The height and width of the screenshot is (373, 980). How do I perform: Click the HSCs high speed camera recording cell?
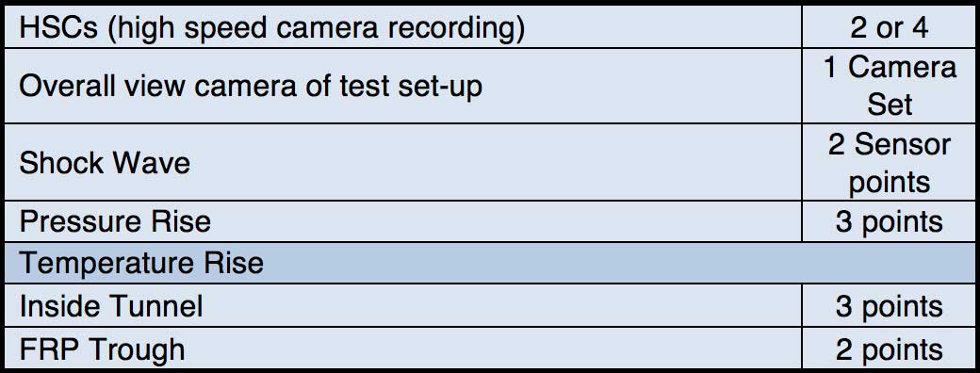(x=403, y=27)
